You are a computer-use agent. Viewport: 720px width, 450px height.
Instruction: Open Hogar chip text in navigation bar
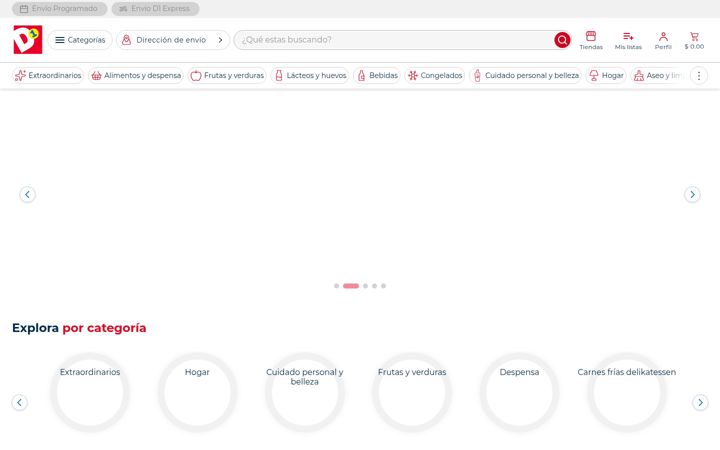pos(613,75)
